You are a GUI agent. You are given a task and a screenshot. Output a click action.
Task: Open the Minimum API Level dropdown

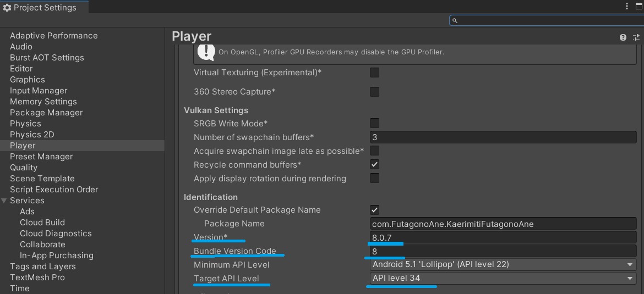[503, 264]
